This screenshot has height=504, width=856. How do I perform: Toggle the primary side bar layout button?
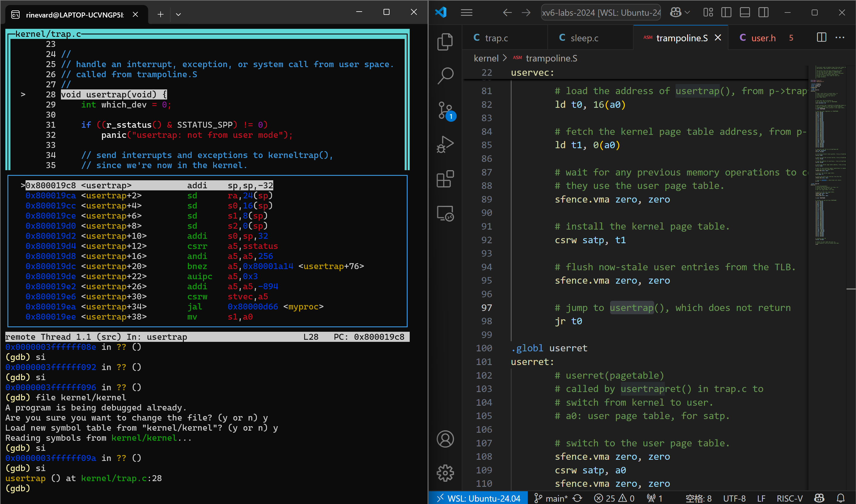726,12
